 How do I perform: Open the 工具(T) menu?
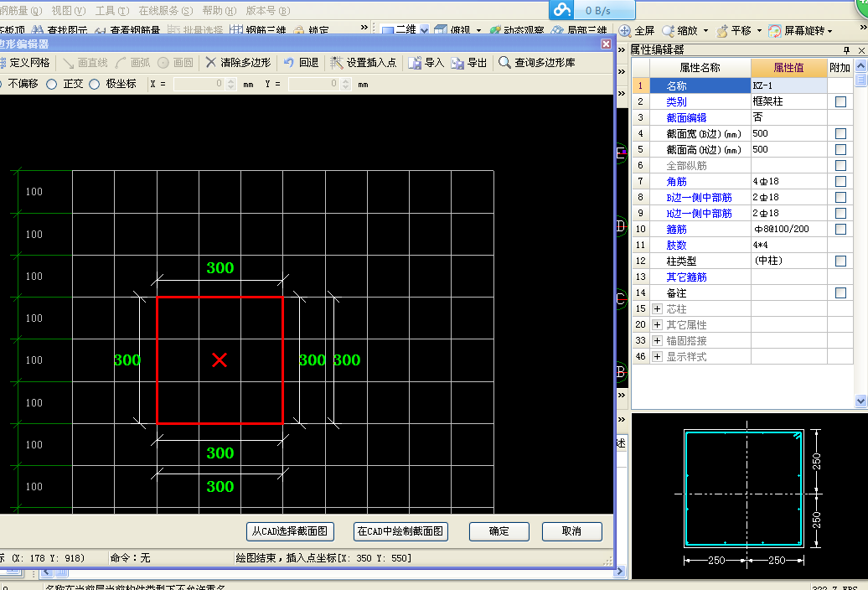111,11
